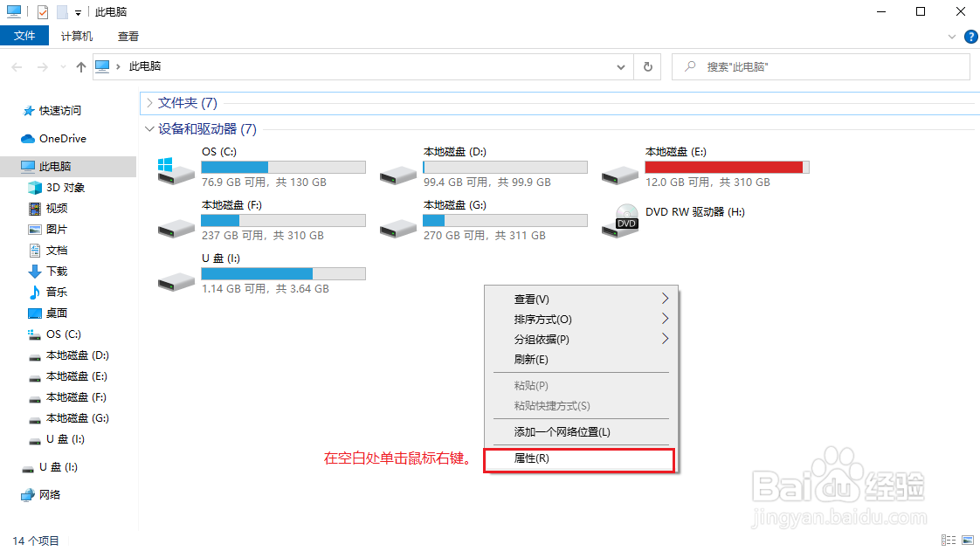The height and width of the screenshot is (551, 980).
Task: Collapse the 设备和驱动器 (7) section
Action: (149, 127)
